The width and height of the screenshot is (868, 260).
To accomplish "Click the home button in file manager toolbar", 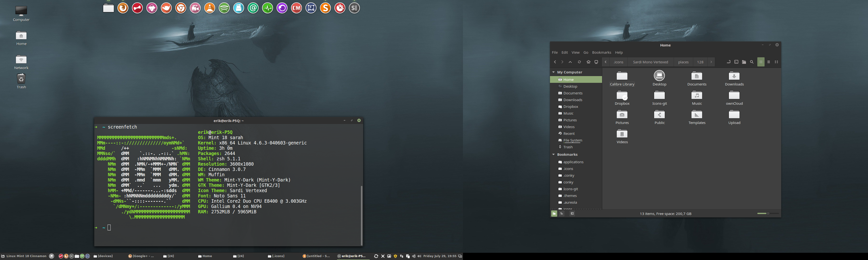I will (589, 62).
